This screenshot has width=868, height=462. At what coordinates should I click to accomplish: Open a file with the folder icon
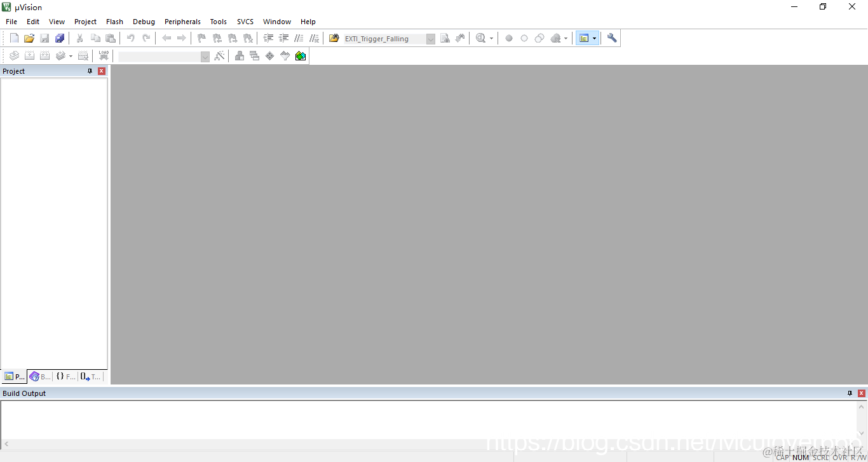click(x=29, y=38)
